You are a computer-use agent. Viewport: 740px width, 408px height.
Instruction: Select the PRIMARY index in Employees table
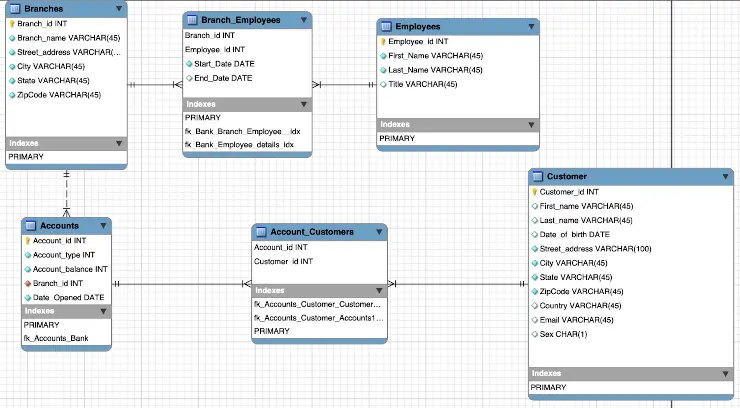(397, 138)
